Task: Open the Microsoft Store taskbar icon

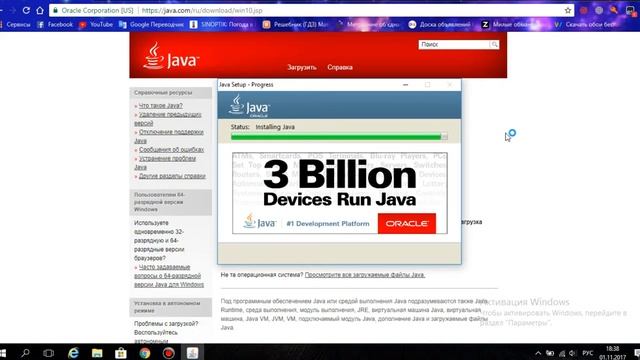Action: (x=121, y=353)
